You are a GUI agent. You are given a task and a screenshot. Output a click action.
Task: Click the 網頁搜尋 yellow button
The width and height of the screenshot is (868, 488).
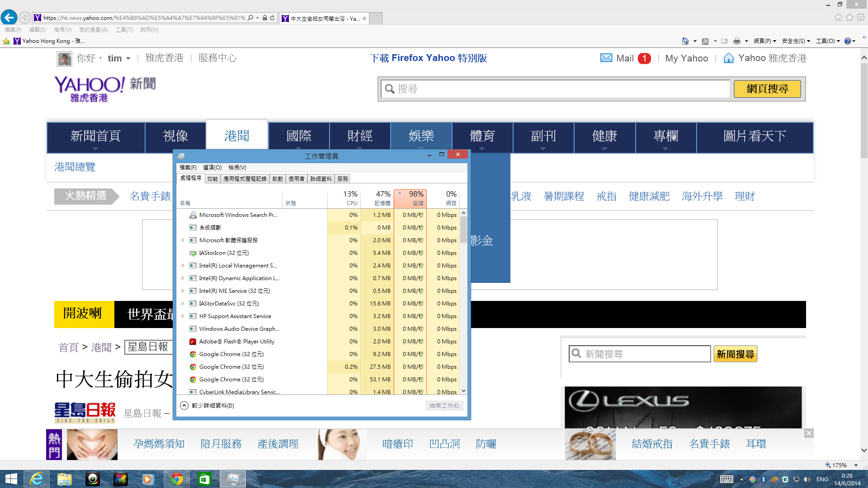tap(767, 89)
